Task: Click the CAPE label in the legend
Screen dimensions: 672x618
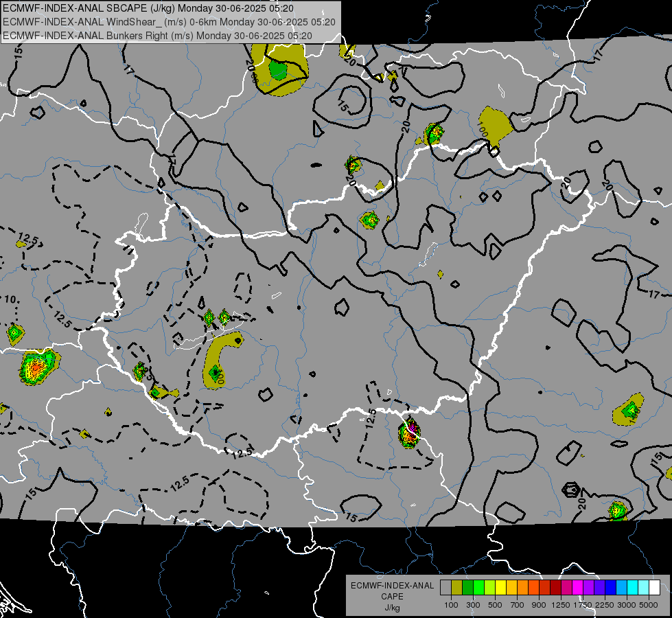Action: coord(392,596)
